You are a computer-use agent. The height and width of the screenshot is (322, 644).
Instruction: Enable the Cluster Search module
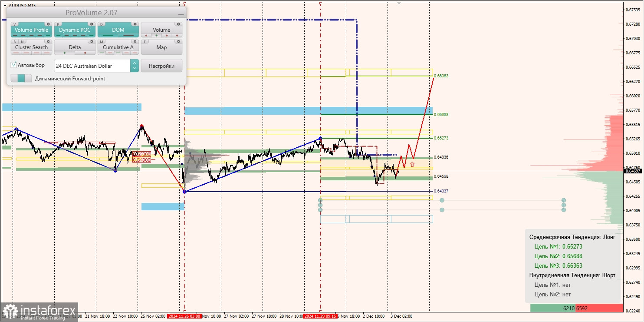tap(31, 47)
